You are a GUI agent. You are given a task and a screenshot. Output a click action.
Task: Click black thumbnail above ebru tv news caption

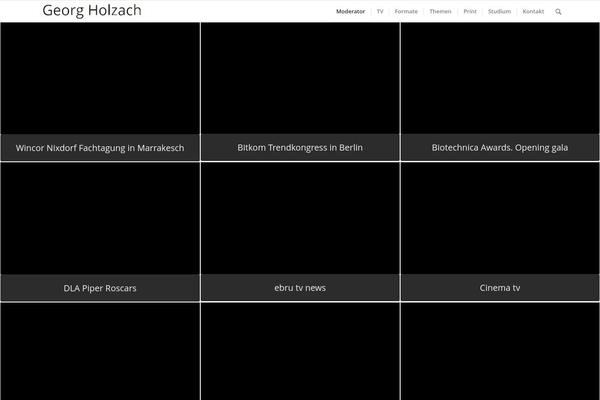coord(300,218)
